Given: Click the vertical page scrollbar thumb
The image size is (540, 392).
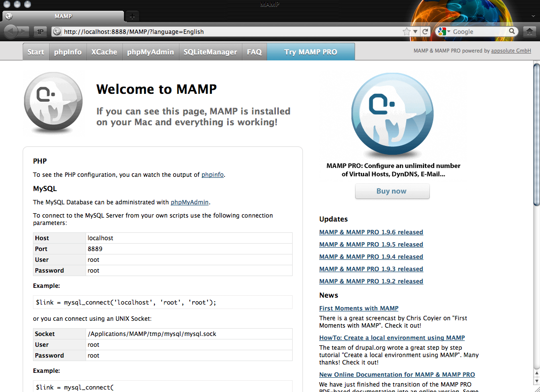Looking at the screenshot, I should [537, 134].
